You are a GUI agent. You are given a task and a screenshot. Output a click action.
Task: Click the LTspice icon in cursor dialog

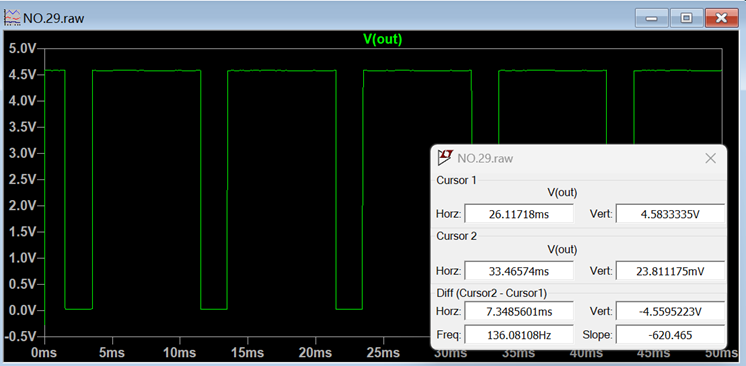445,158
